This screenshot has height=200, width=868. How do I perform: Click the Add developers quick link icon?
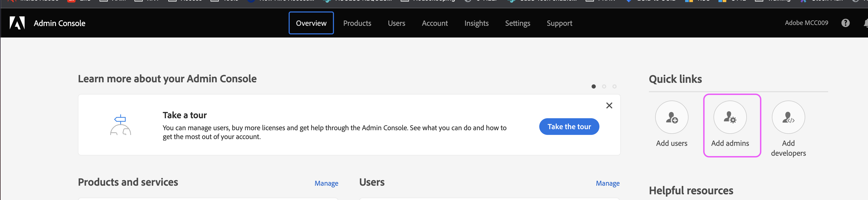(788, 117)
